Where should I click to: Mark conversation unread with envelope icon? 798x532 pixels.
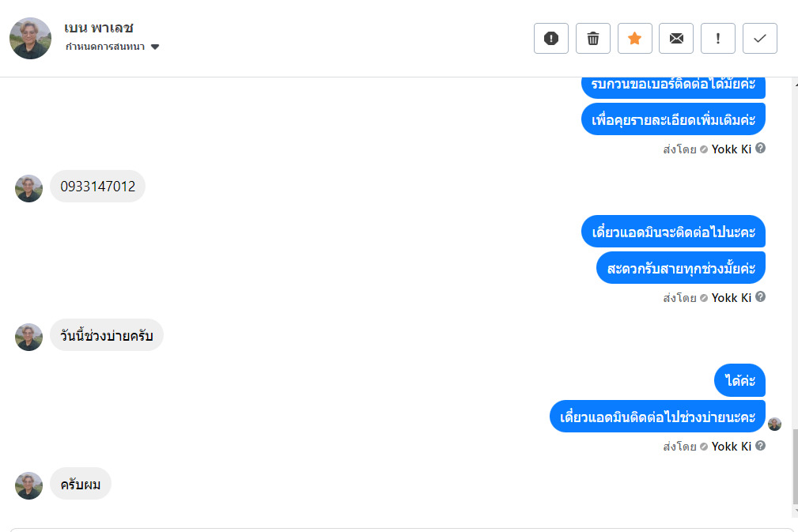(676, 38)
